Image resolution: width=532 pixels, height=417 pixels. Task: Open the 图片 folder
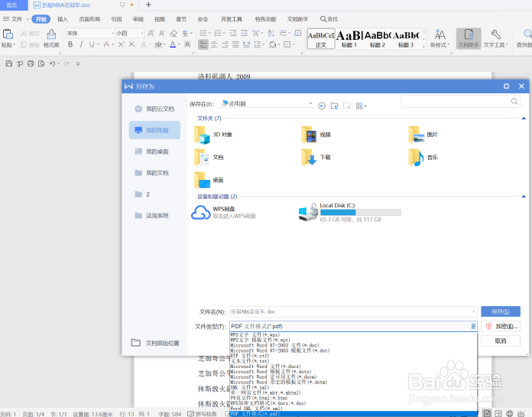[x=423, y=135]
